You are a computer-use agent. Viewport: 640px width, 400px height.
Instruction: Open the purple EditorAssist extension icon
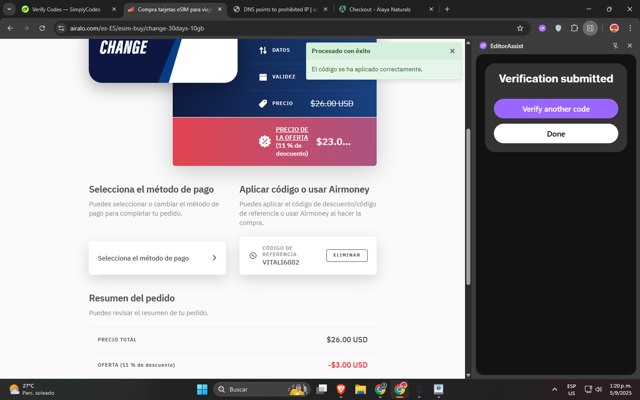pos(542,28)
